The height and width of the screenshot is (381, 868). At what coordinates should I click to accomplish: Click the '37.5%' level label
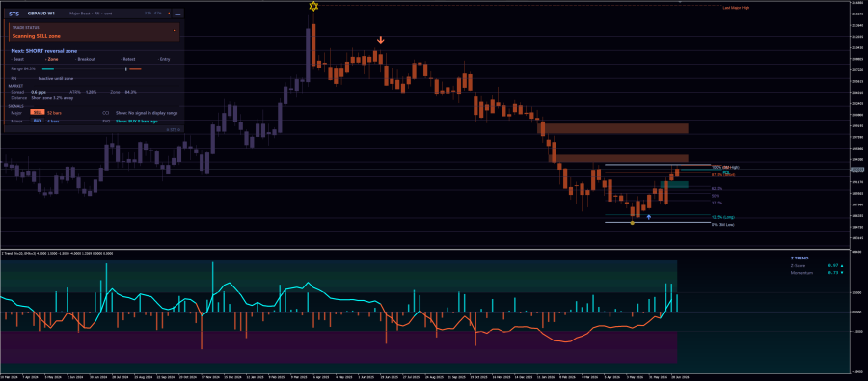tap(717, 203)
